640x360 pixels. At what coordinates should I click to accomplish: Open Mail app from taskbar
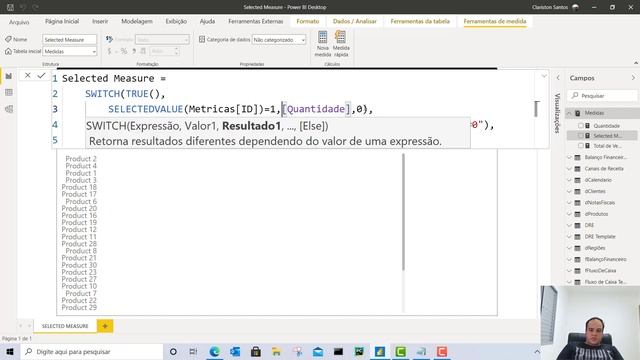pyautogui.click(x=318, y=351)
